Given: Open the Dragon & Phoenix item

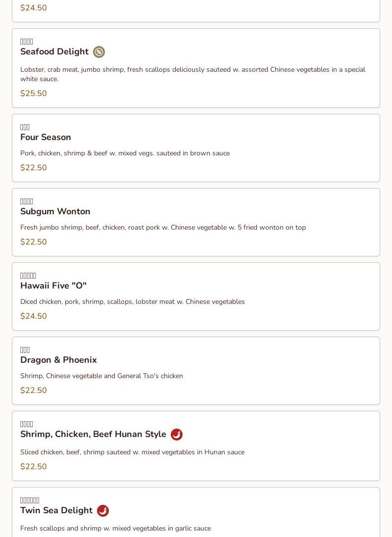Looking at the screenshot, I should pyautogui.click(x=58, y=360).
